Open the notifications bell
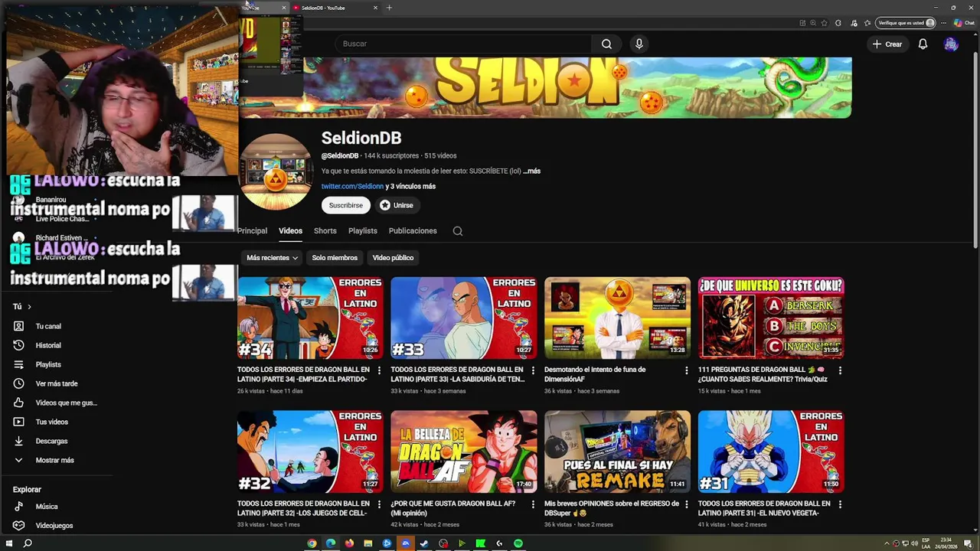The width and height of the screenshot is (980, 551). coord(923,44)
